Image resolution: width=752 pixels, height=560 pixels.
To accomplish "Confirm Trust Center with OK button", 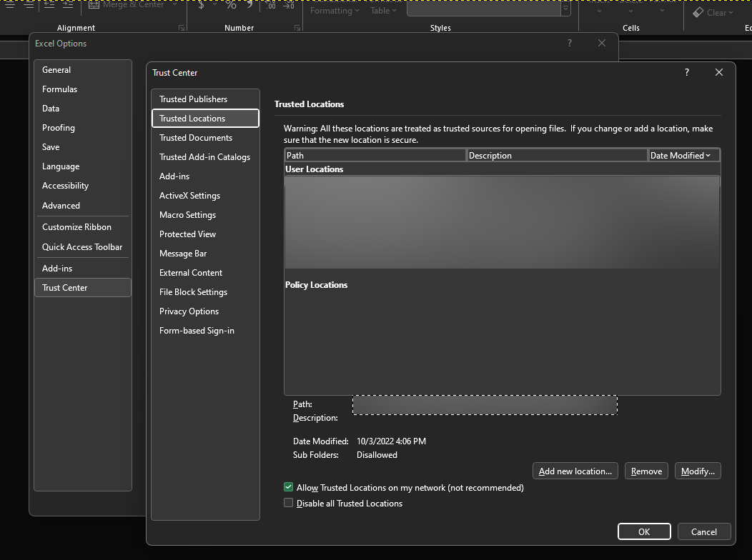I will (x=643, y=531).
